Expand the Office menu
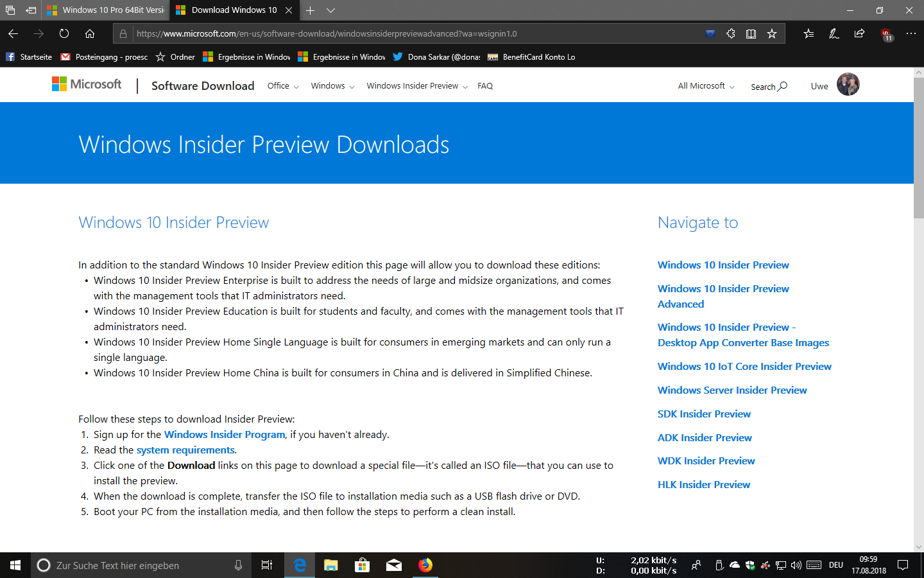This screenshot has height=578, width=924. pos(283,85)
